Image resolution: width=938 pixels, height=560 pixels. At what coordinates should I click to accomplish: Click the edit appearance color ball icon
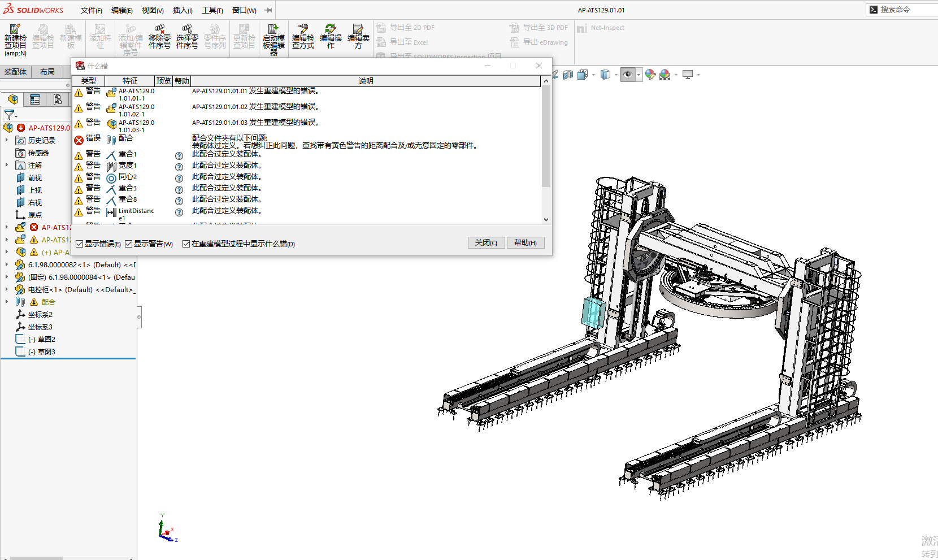coord(650,75)
